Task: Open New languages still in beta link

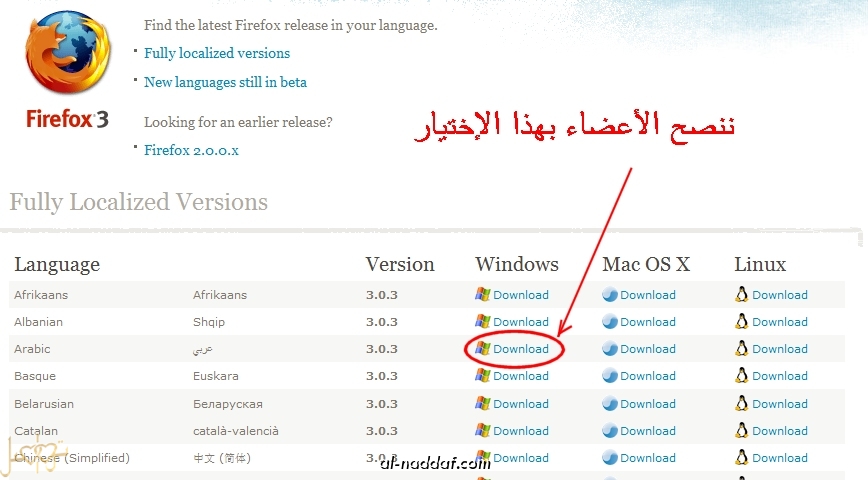Action: point(225,82)
